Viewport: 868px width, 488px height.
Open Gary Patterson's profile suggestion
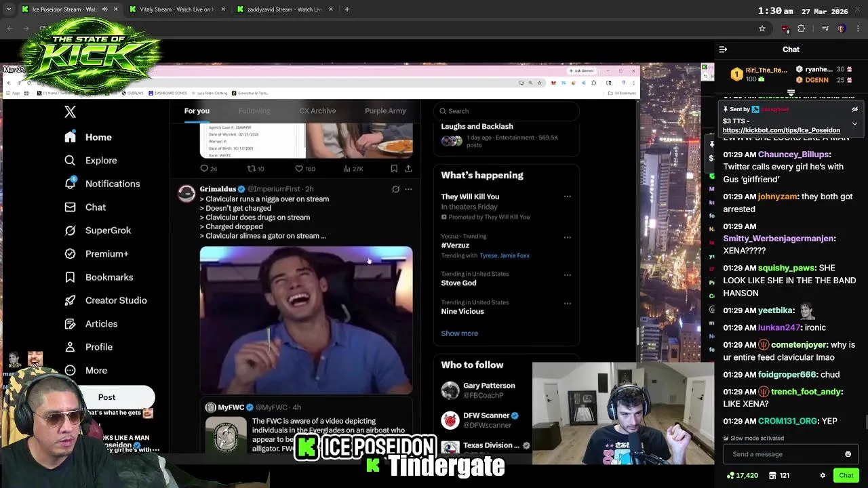(507, 390)
